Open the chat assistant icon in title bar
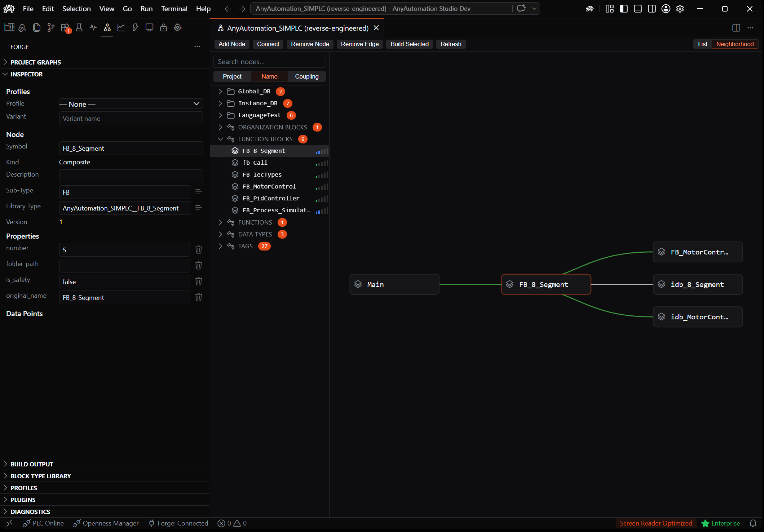764x532 pixels. tap(521, 9)
